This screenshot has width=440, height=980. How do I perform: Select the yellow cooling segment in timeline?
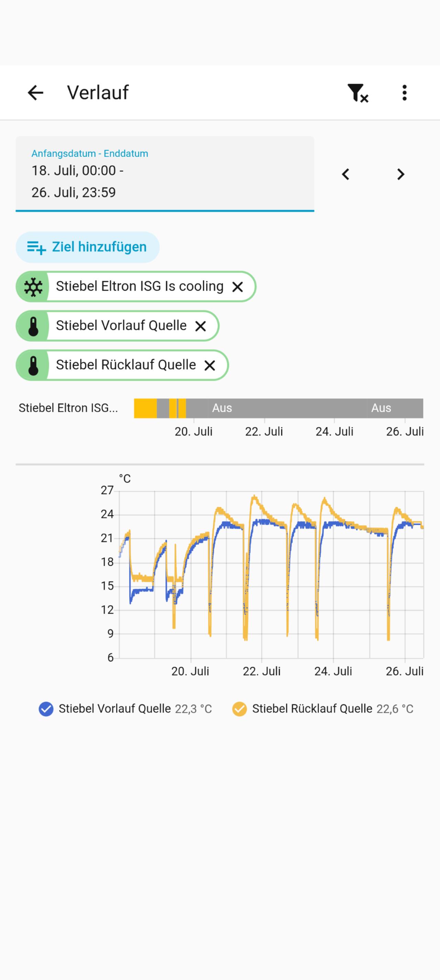(x=145, y=408)
